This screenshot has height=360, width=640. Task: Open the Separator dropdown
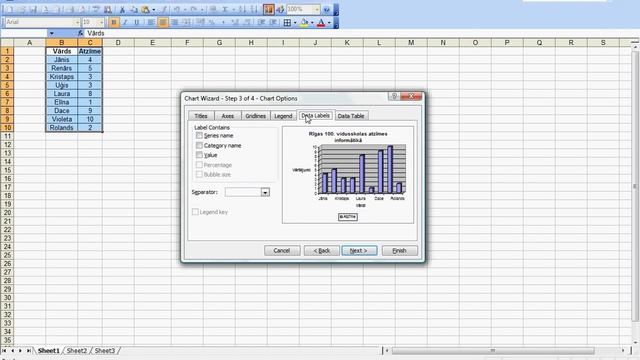coord(265,192)
